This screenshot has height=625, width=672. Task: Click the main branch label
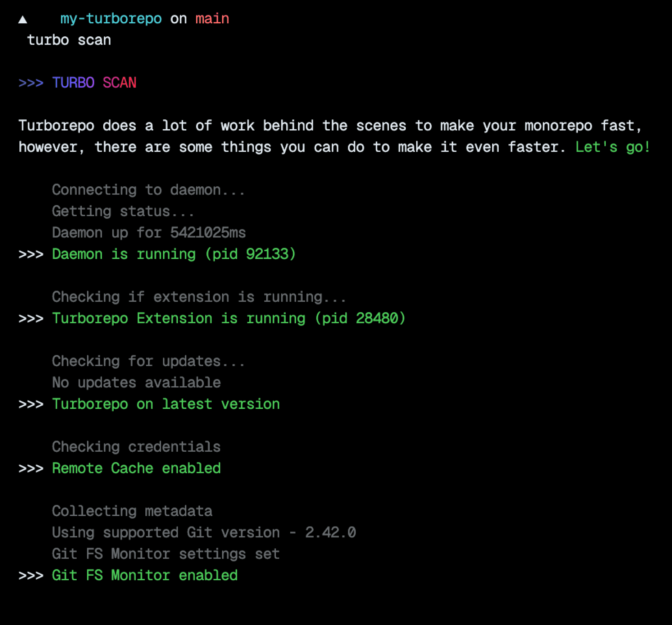pos(212,19)
